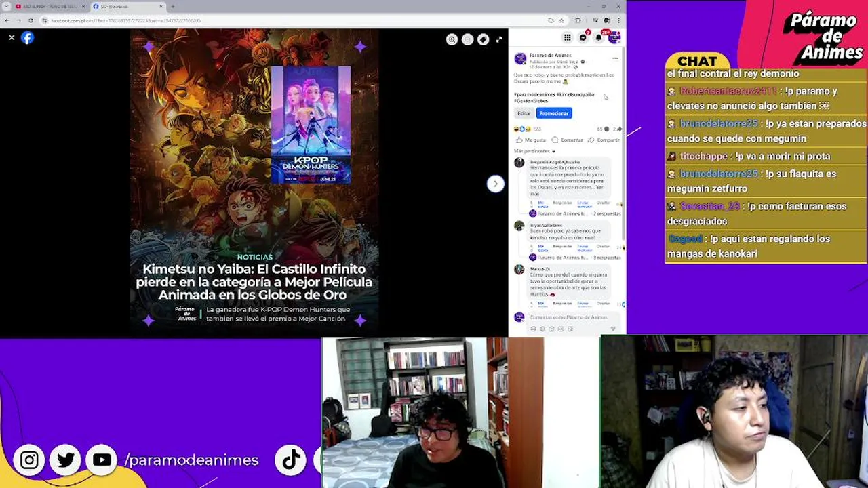Click the Páramo de Animes page name
Viewport: 868px width, 488px height.
[551, 56]
